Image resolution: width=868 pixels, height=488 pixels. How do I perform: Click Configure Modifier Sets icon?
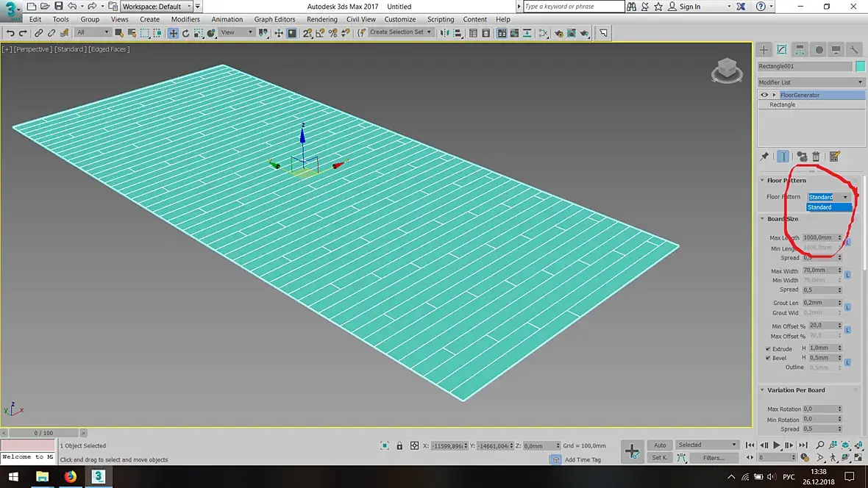834,157
